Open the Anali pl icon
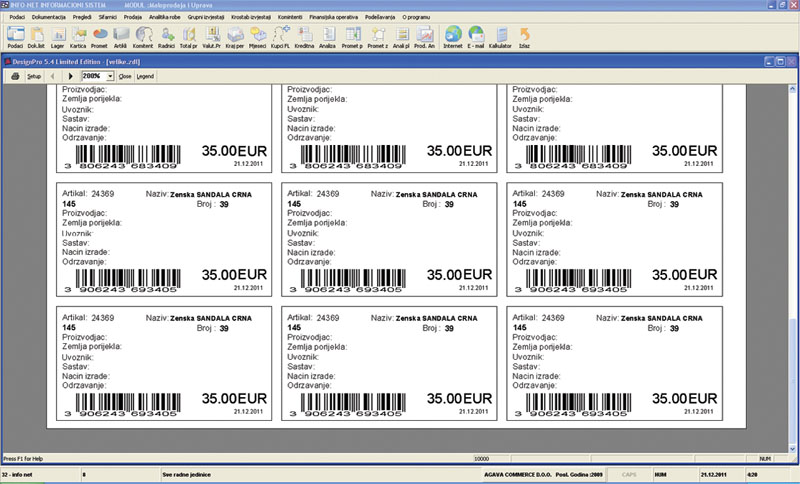The height and width of the screenshot is (484, 800). tap(402, 37)
